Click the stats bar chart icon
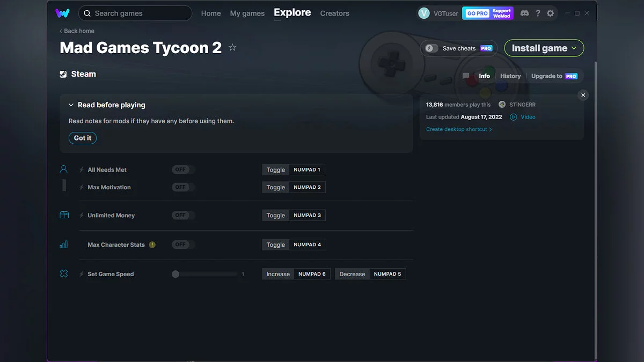The width and height of the screenshot is (644, 362). pos(63,244)
